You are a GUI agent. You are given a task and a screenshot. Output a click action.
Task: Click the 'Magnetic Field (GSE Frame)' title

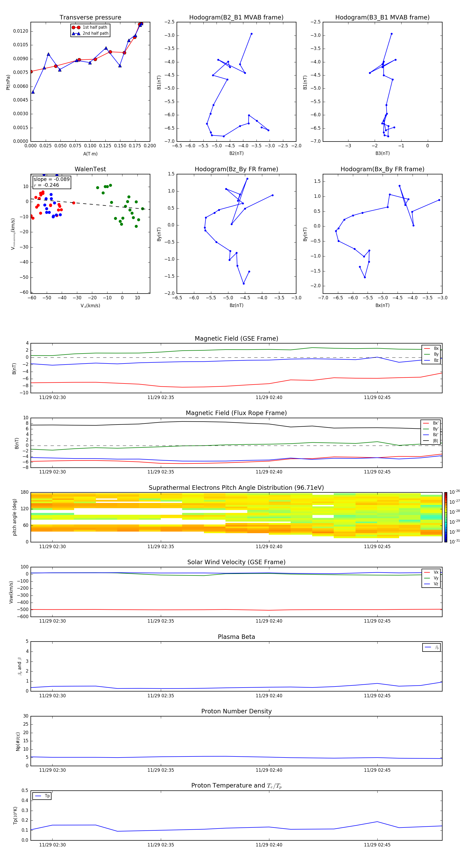click(x=236, y=339)
